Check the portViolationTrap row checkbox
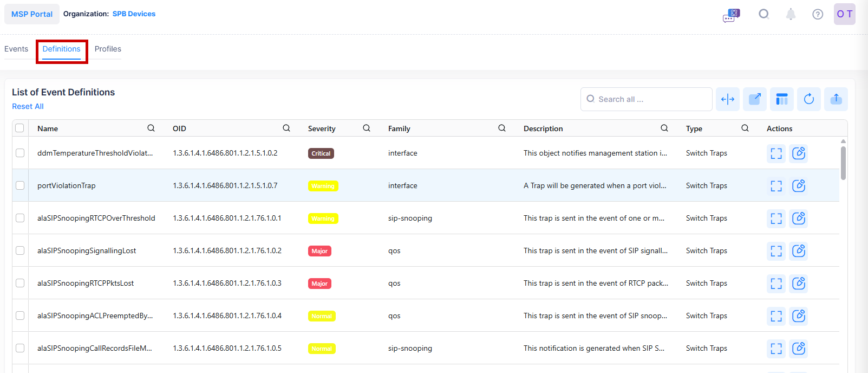The image size is (868, 373). (20, 185)
